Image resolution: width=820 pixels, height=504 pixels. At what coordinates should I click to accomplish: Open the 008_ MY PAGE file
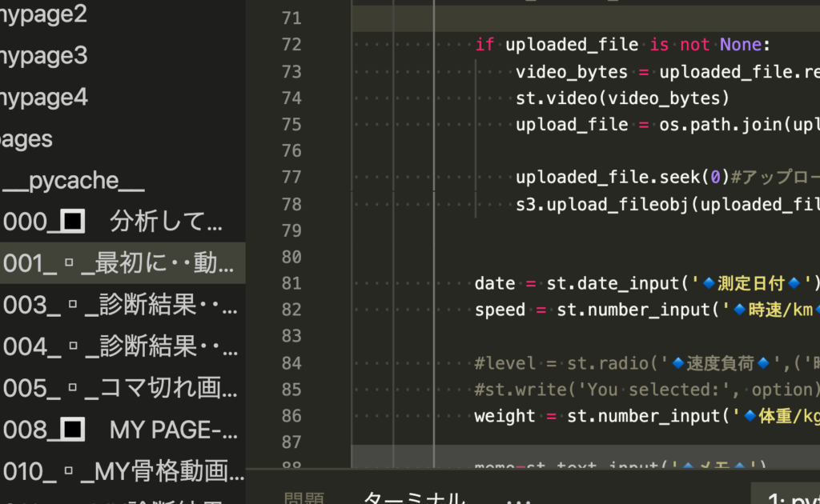point(120,430)
